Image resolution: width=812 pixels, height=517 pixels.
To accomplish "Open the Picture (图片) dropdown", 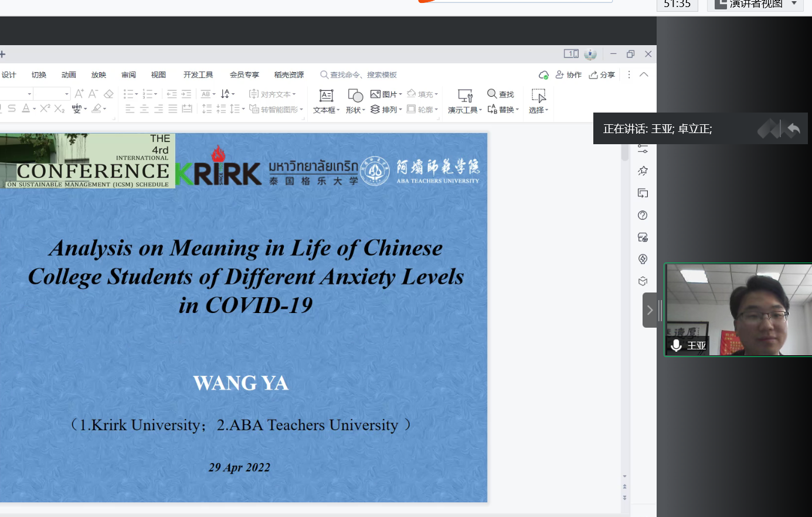I will pos(386,94).
